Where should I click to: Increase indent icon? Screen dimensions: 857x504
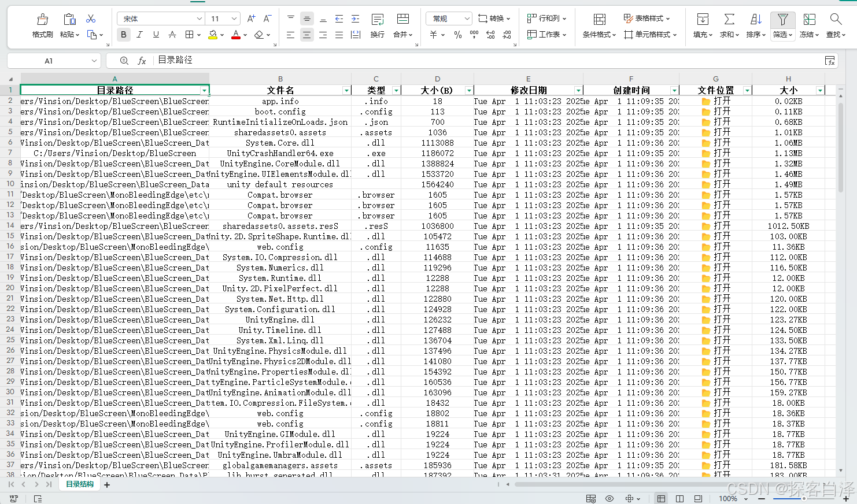click(x=355, y=19)
